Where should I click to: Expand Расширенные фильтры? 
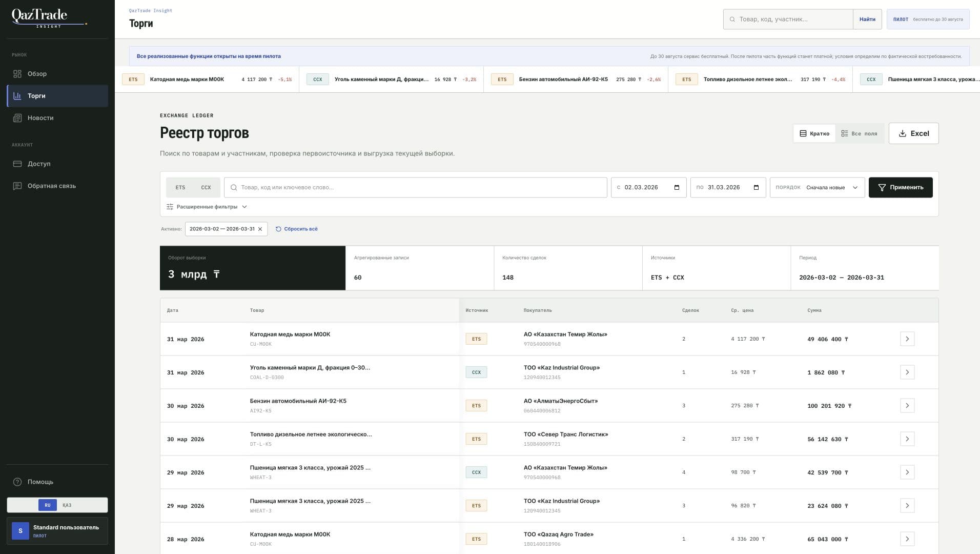click(x=207, y=207)
